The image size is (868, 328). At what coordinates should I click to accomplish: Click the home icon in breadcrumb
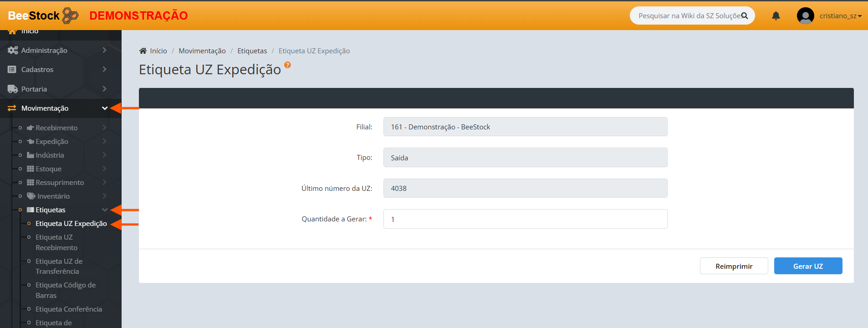143,51
